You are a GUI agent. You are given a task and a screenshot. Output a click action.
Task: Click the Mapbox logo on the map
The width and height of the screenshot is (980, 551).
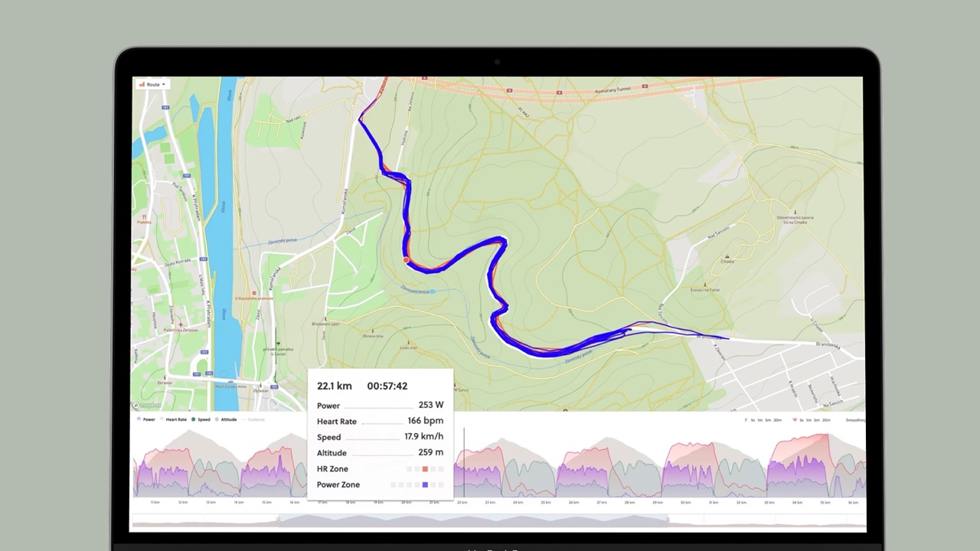point(147,406)
